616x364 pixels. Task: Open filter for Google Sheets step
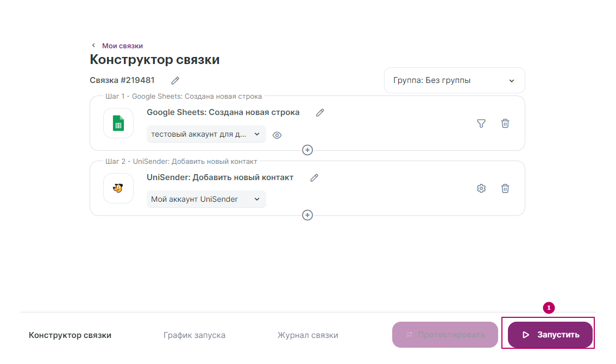[x=481, y=124]
